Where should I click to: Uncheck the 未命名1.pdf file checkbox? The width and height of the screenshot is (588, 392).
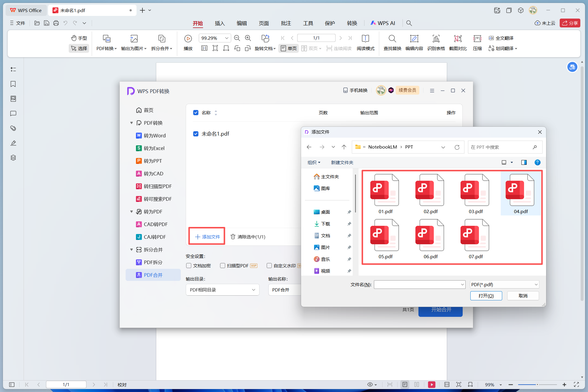196,134
